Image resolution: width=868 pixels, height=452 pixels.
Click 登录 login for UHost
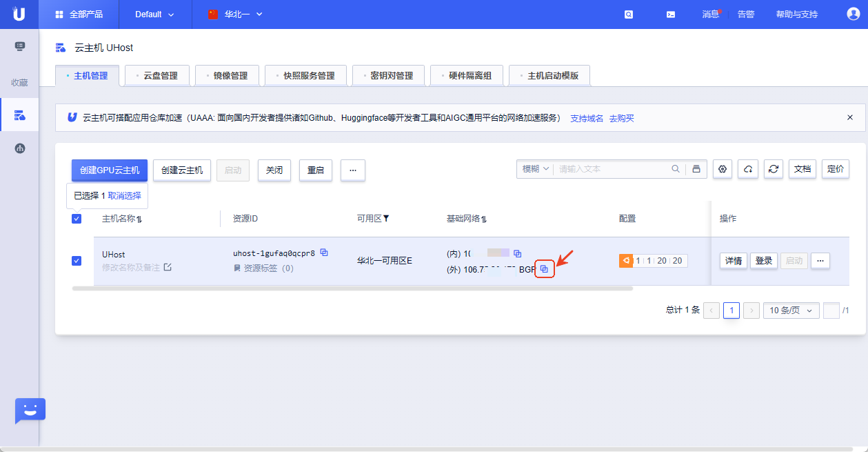764,261
